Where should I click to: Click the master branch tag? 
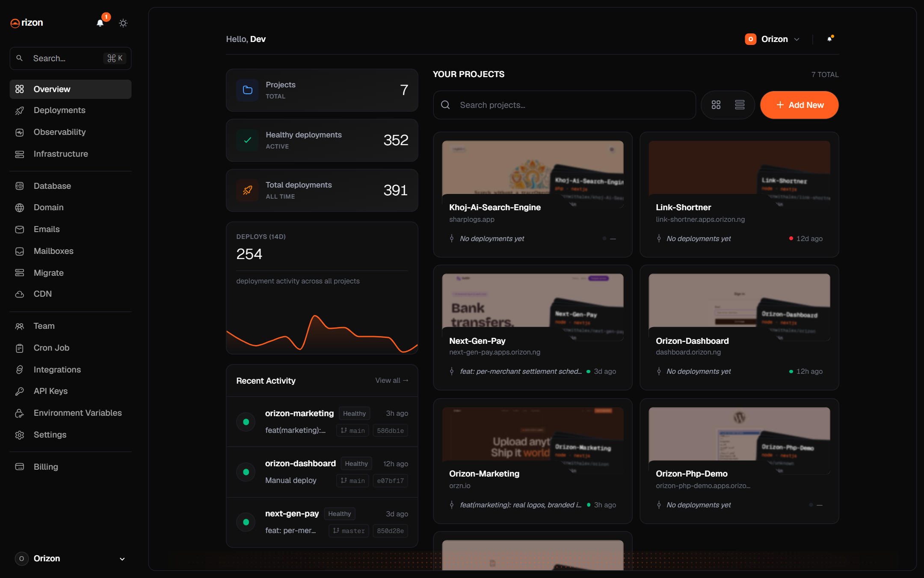pos(349,530)
